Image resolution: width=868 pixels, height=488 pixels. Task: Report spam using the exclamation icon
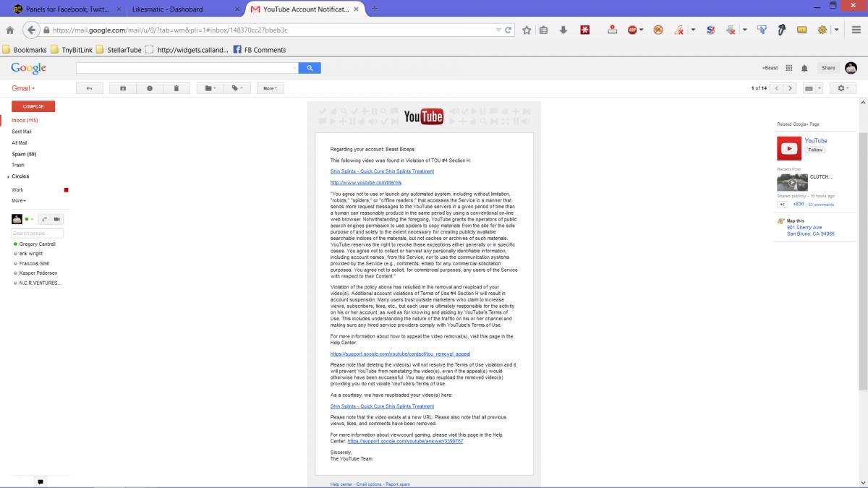[x=150, y=88]
